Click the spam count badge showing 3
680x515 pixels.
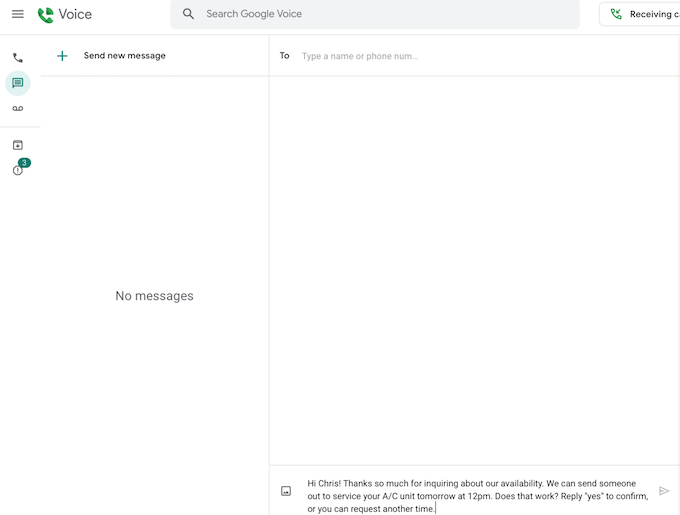pyautogui.click(x=24, y=163)
